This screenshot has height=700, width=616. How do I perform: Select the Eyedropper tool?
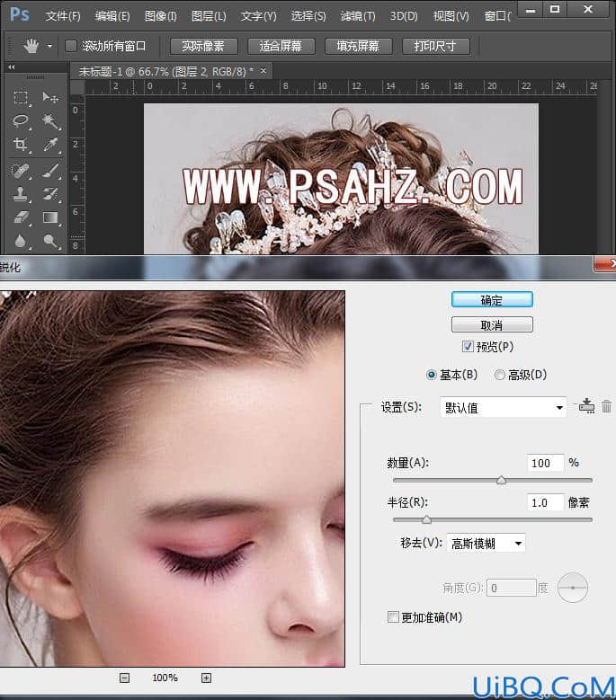point(50,144)
